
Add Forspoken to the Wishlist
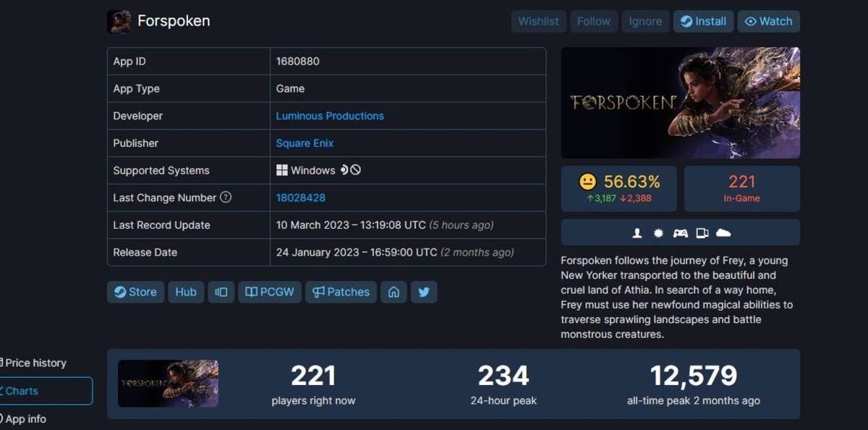(x=538, y=21)
